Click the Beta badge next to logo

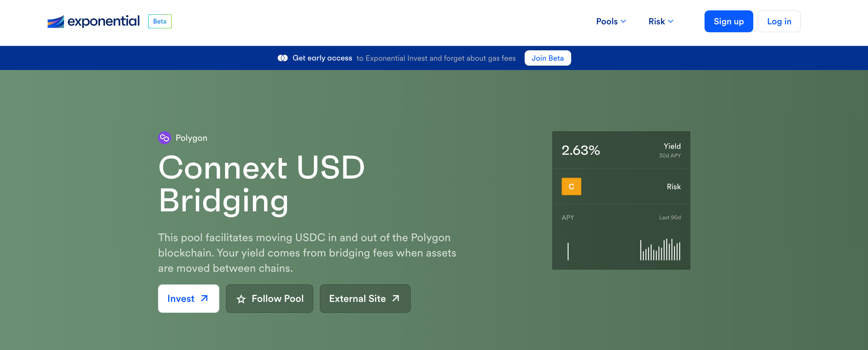[160, 21]
